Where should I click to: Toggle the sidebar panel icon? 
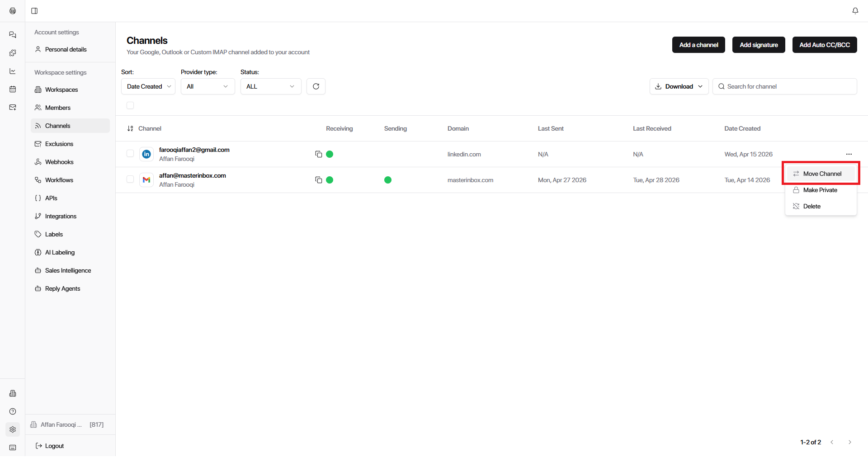pos(34,11)
